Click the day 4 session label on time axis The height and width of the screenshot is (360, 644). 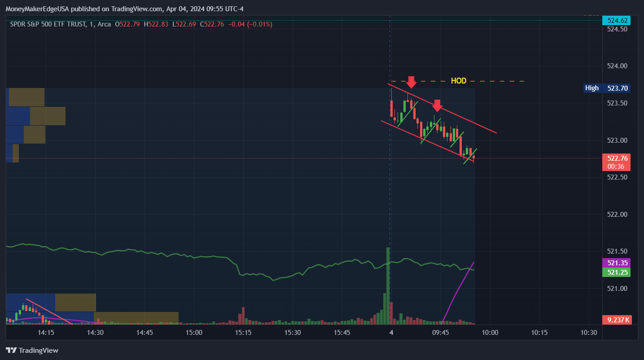(391, 333)
